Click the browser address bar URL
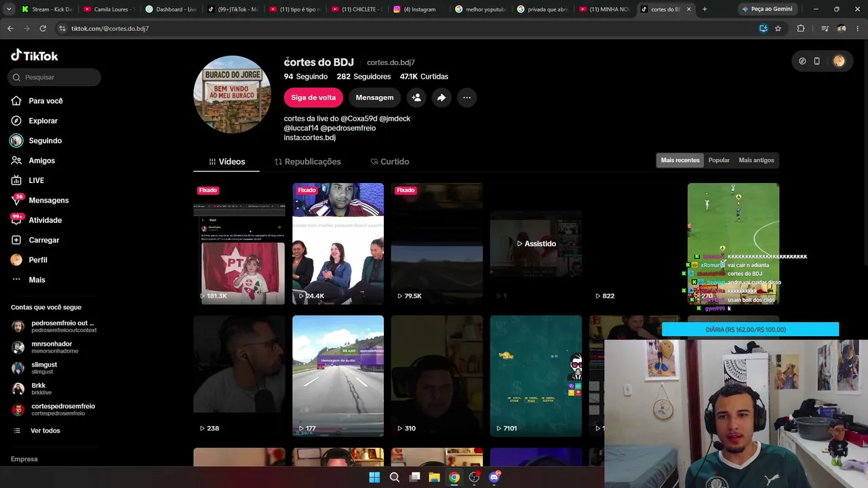This screenshot has height=488, width=868. 110,28
